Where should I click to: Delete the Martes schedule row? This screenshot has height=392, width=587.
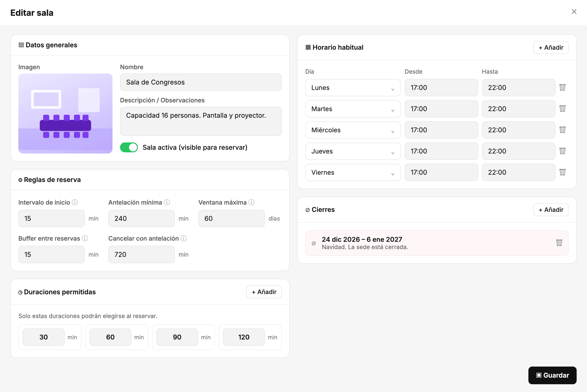click(x=562, y=109)
